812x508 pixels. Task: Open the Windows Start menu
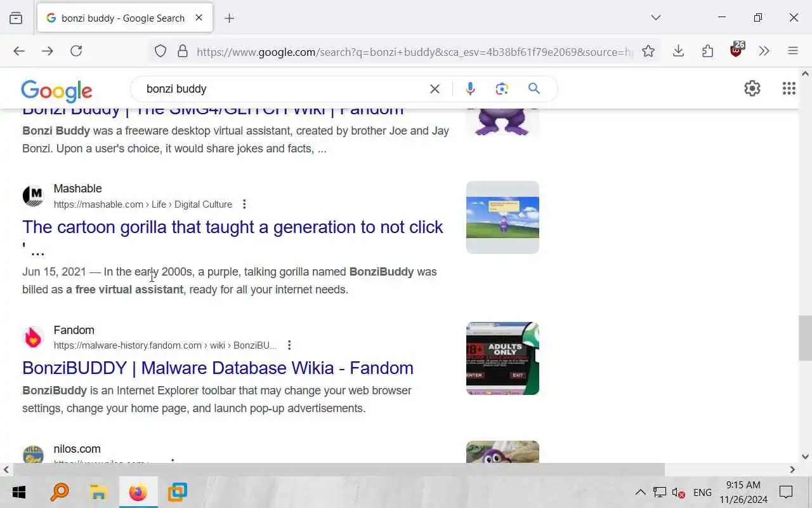click(19, 492)
